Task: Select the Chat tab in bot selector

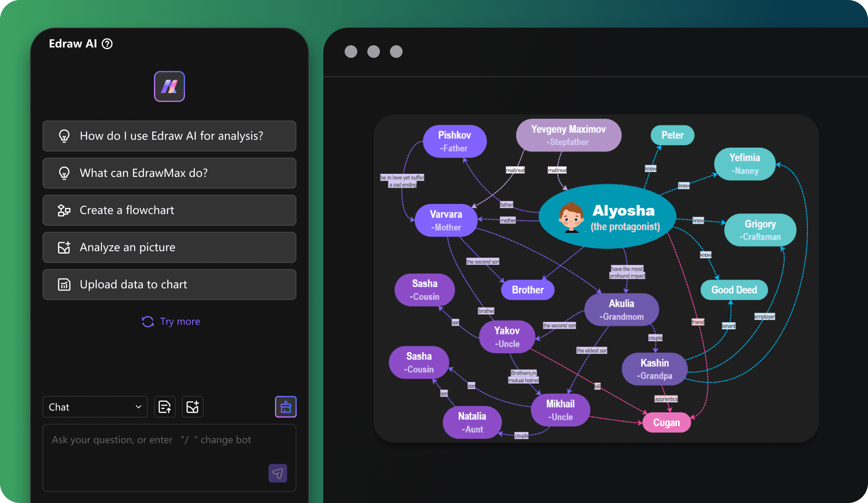Action: click(93, 407)
